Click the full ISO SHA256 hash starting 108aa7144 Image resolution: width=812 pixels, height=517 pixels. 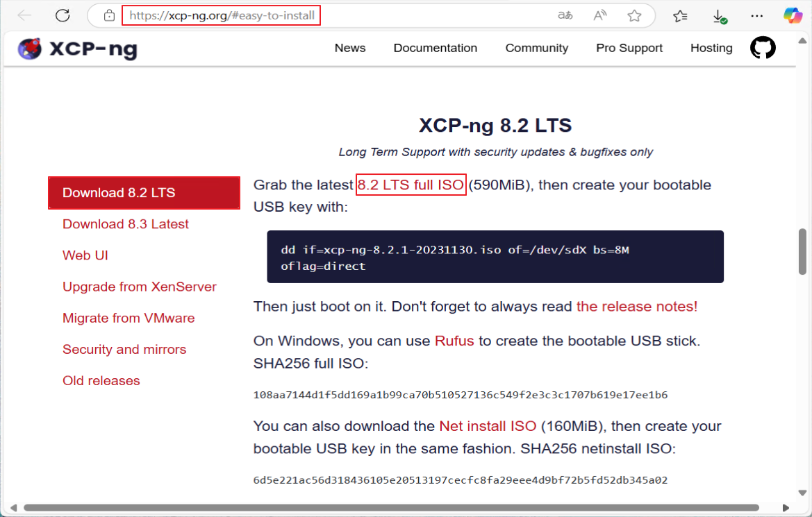461,395
